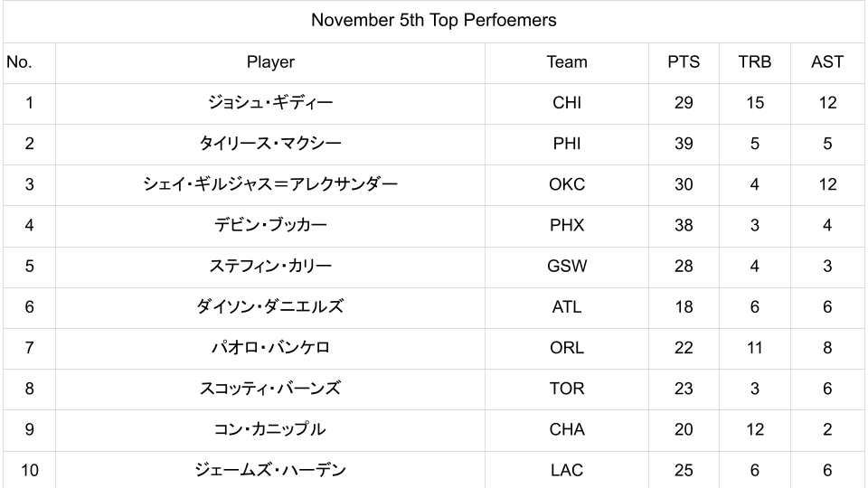Click the table title 'November 5th Top Perfoemers'
The height and width of the screenshot is (488, 868).
pos(433,20)
